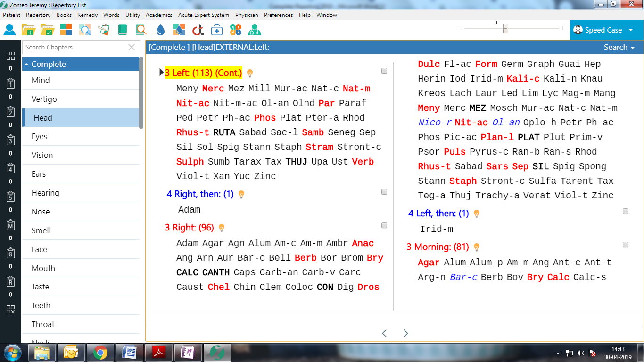Image resolution: width=644 pixels, height=362 pixels.
Task: Open the blue patient profile icon
Action: [10, 30]
